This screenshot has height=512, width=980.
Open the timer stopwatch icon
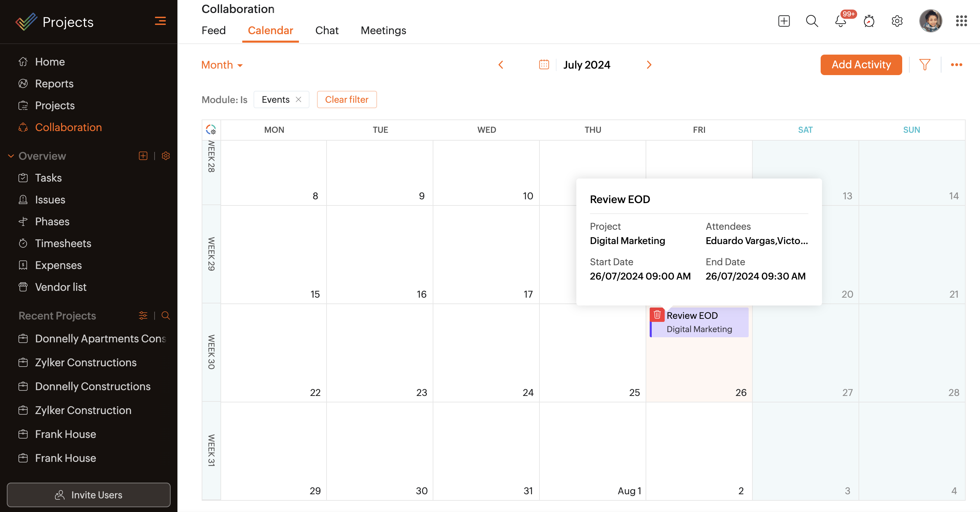(x=869, y=21)
